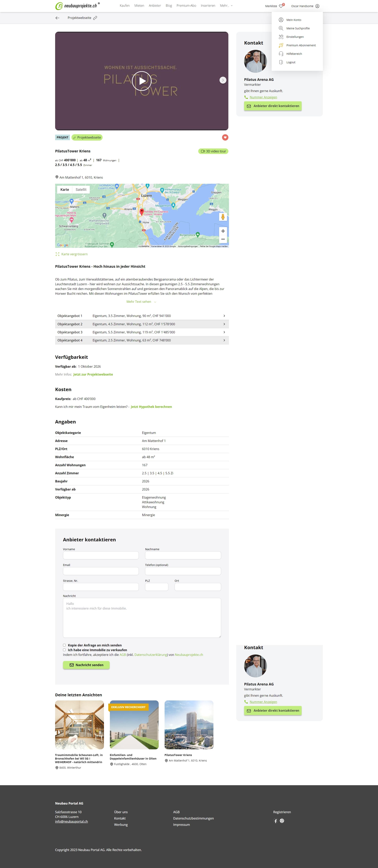Check 'Kopie der Anfrage an mich senden'
This screenshot has height=868, width=378.
[64, 645]
